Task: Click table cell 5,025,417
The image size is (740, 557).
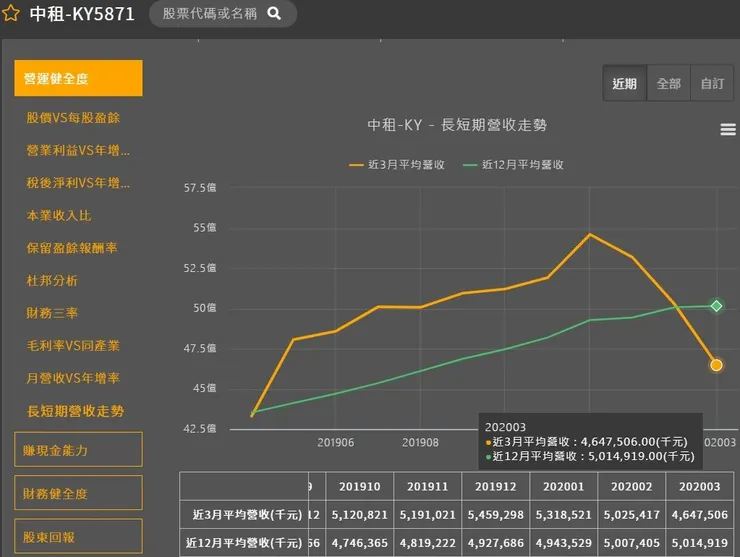Action: 631,515
